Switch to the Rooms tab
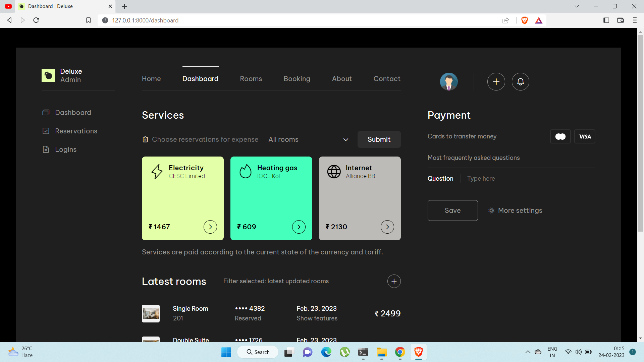Viewport: 644px width, 362px height. [251, 78]
